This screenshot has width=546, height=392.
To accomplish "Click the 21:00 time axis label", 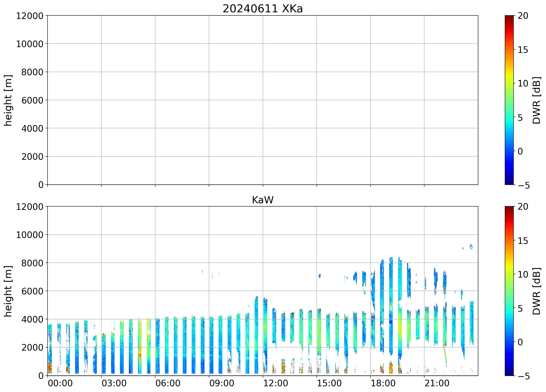I will 437,383.
